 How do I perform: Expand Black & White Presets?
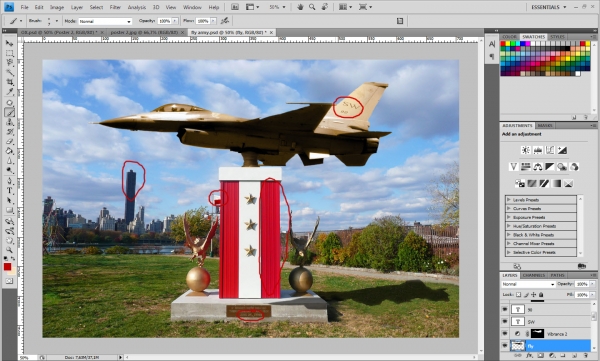[x=509, y=235]
